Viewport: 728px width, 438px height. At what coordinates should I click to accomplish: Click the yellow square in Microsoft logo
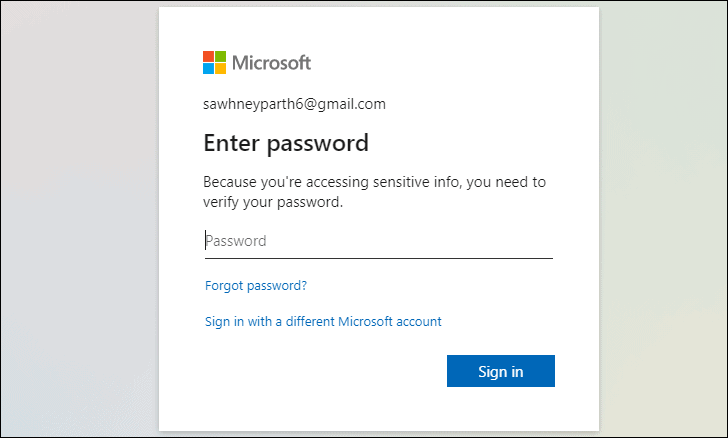click(221, 69)
